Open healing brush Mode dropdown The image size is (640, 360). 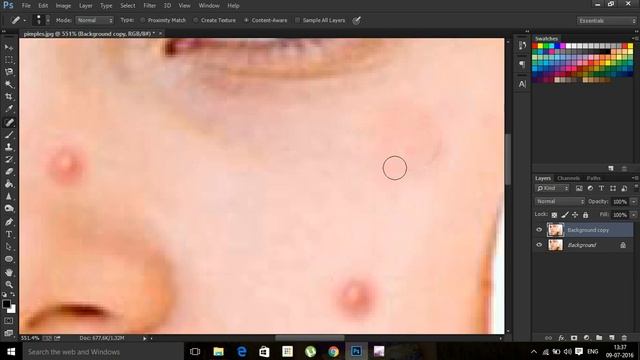point(95,20)
